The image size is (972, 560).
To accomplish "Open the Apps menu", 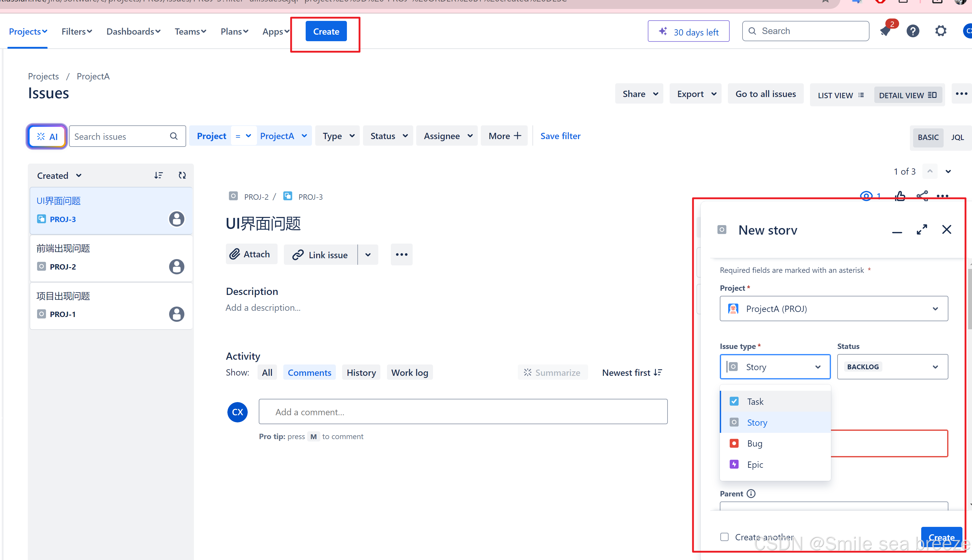I will click(275, 31).
